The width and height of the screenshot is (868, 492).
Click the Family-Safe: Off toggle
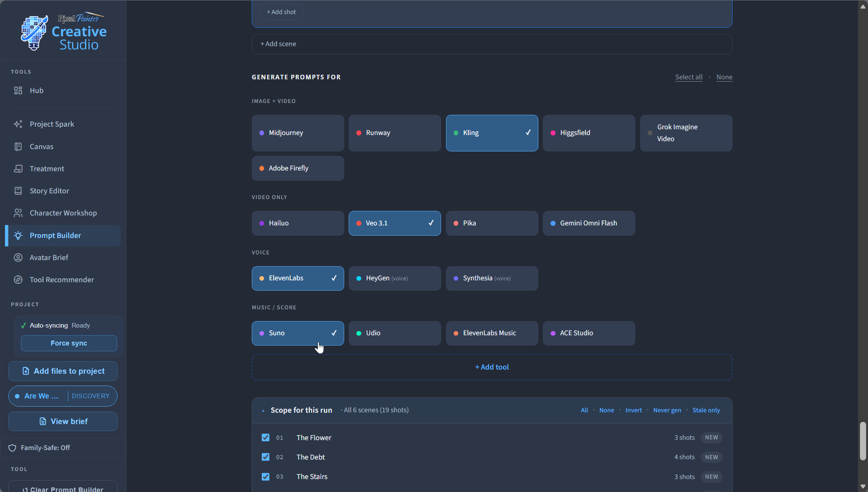click(63, 448)
